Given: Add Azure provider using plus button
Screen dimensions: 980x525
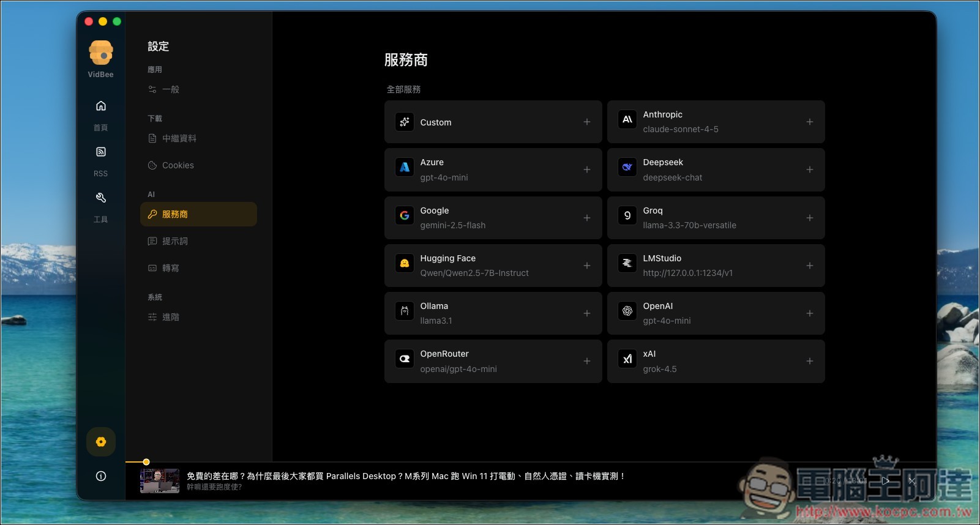Looking at the screenshot, I should click(x=587, y=169).
